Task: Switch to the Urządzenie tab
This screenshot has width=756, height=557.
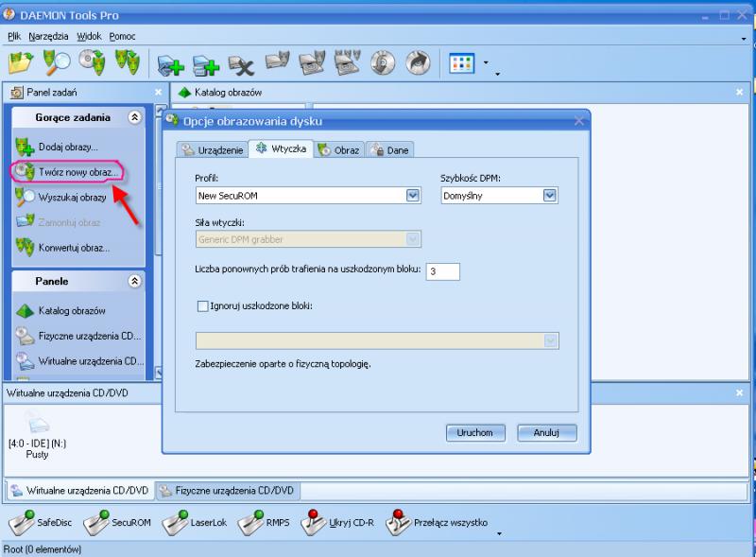Action: tap(213, 150)
